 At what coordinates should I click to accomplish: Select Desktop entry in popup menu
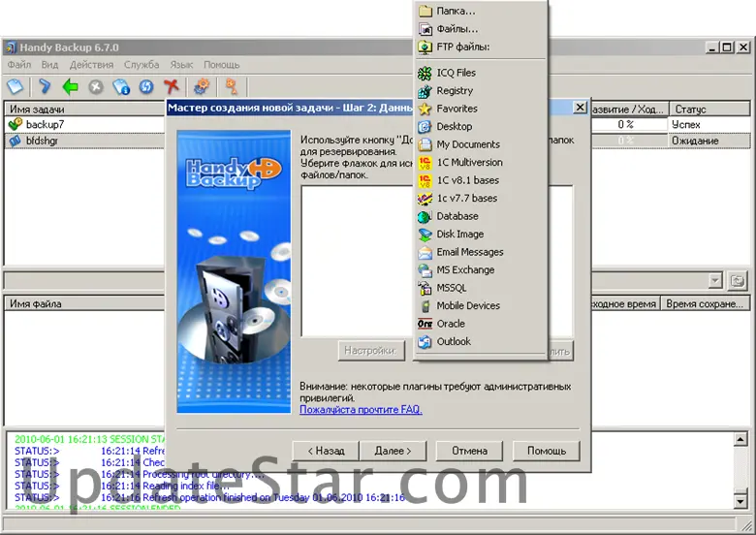coord(481,126)
